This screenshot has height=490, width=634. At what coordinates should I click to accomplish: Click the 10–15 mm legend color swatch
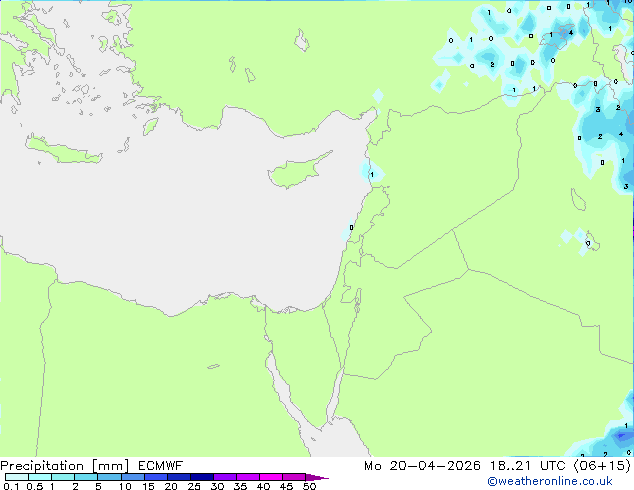point(132,477)
